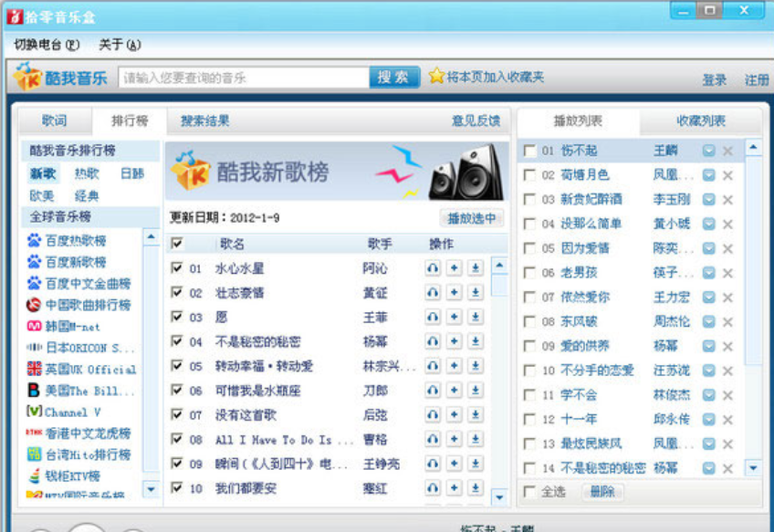The height and width of the screenshot is (532, 774).
Task: Remove 伤不起 from playlist with X icon
Action: (x=727, y=151)
